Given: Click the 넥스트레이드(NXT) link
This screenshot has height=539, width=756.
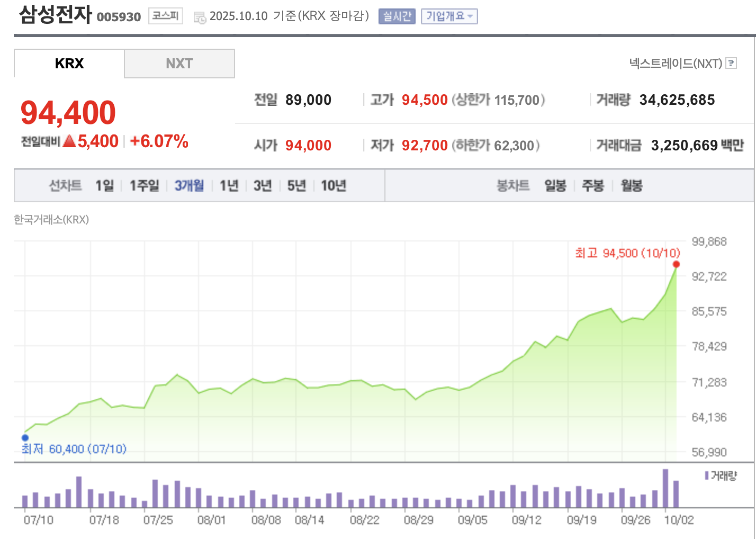Looking at the screenshot, I should (x=676, y=64).
